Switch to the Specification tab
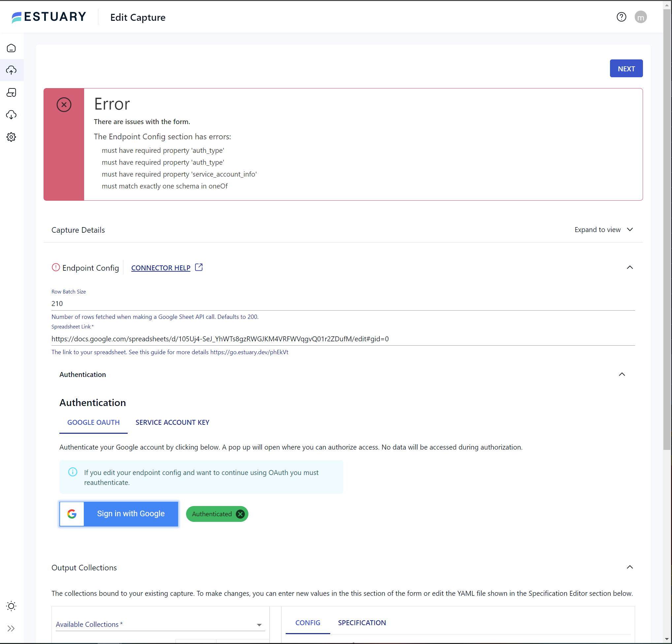The height and width of the screenshot is (644, 672). click(362, 623)
